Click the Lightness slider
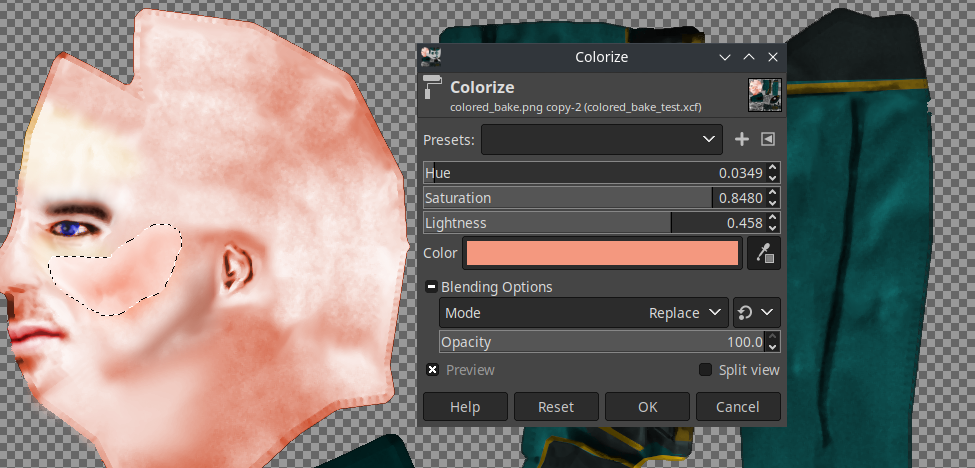The width and height of the screenshot is (975, 468). [x=601, y=223]
